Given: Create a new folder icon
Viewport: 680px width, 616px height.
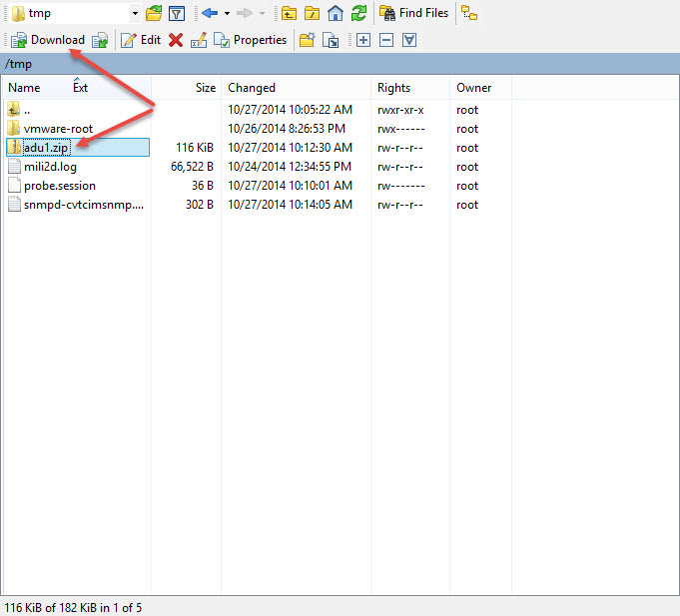Looking at the screenshot, I should [x=307, y=40].
